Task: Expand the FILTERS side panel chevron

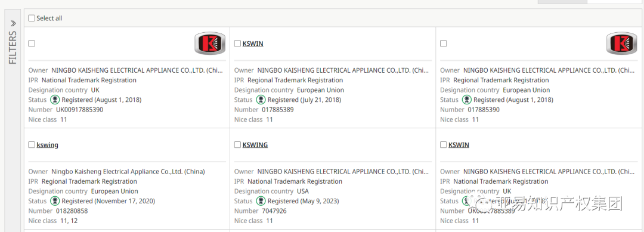Action: click(13, 23)
